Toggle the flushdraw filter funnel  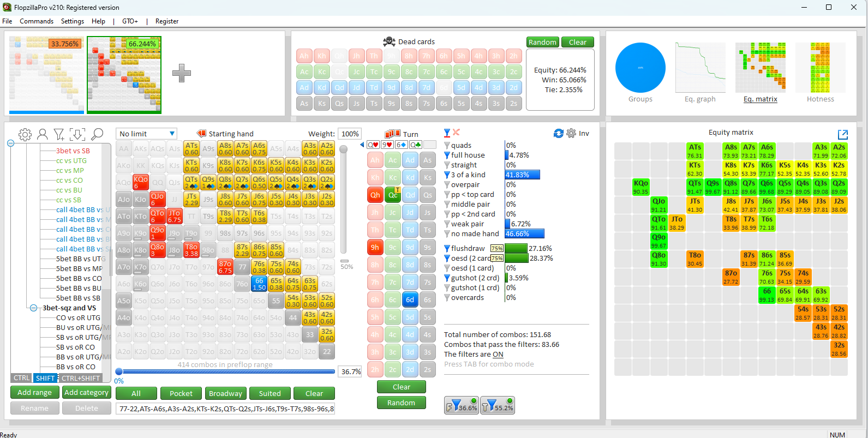(447, 249)
